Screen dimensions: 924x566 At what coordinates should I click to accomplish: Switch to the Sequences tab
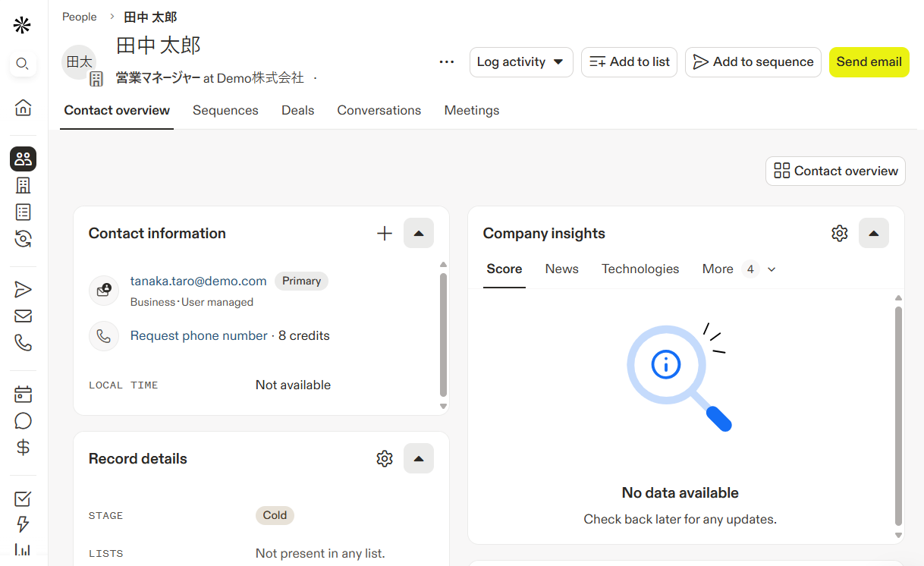[x=225, y=111]
